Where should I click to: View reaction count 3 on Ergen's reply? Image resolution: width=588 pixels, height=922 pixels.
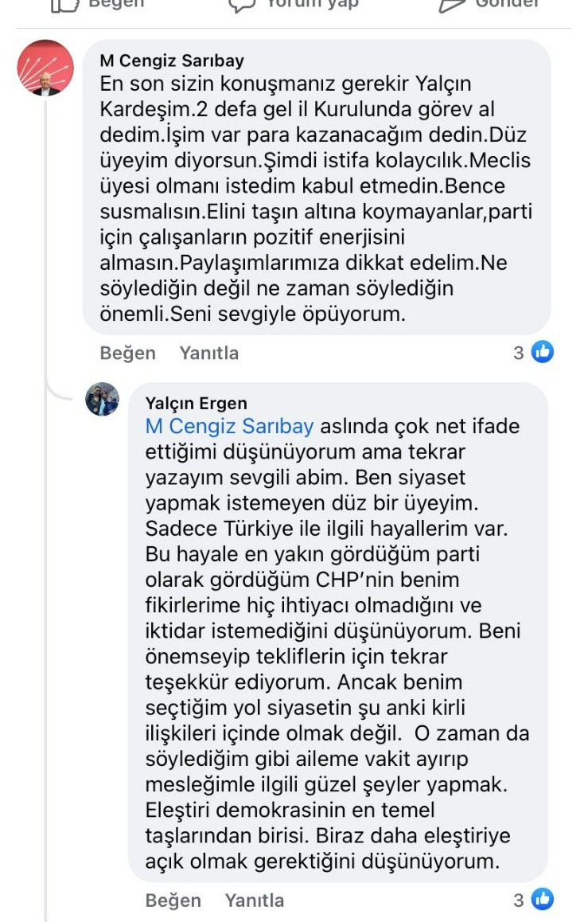pyautogui.click(x=519, y=901)
